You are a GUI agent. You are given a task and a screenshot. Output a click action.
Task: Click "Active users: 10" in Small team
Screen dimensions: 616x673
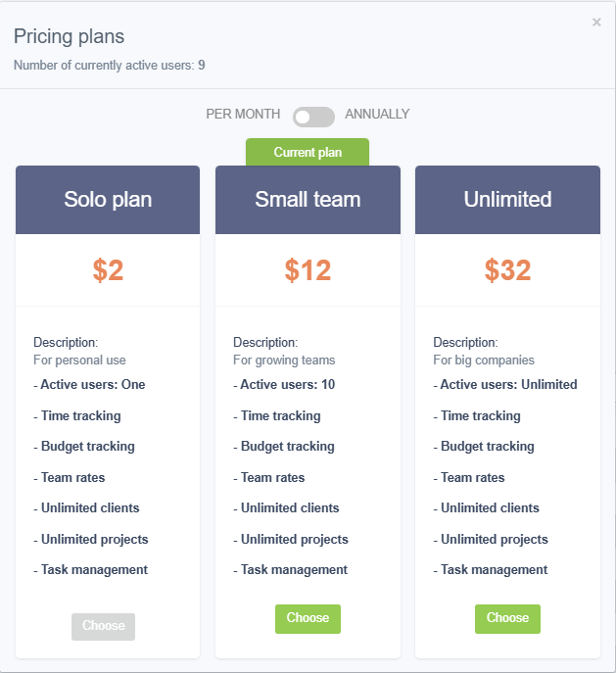[287, 385]
